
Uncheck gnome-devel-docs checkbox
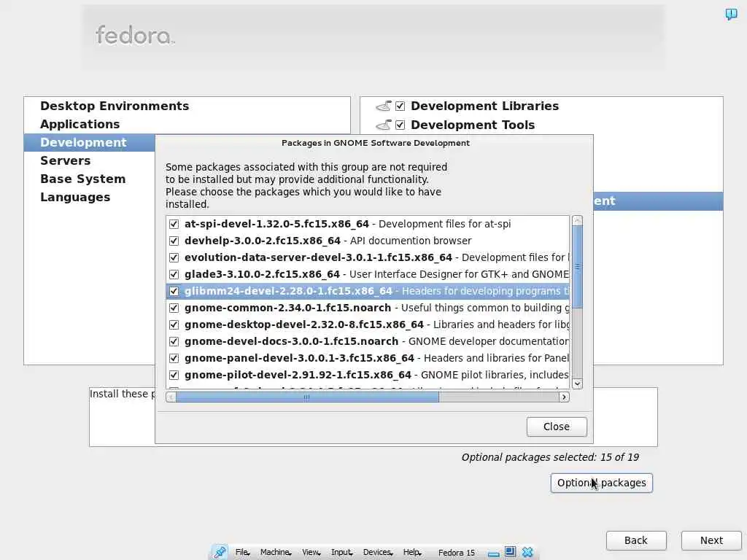point(174,341)
